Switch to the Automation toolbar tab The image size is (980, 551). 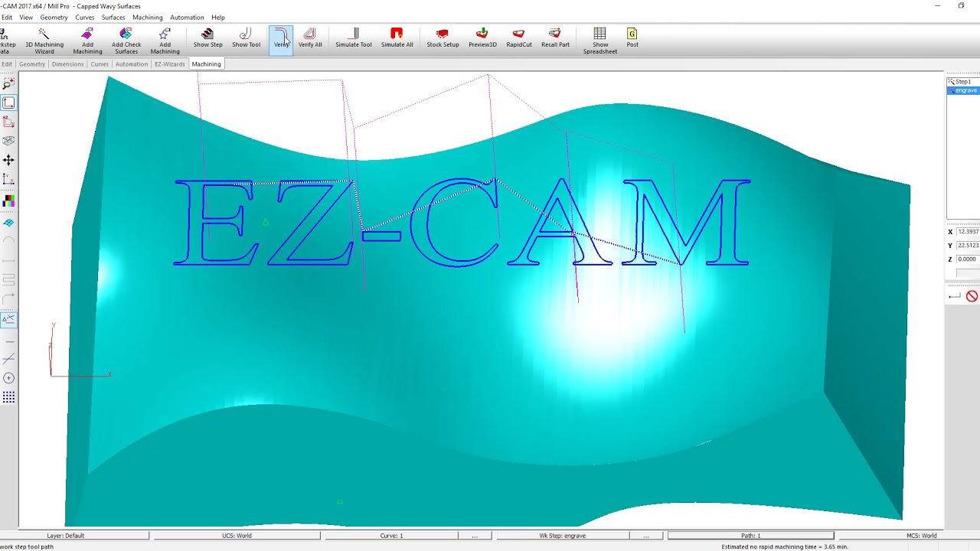tap(132, 64)
